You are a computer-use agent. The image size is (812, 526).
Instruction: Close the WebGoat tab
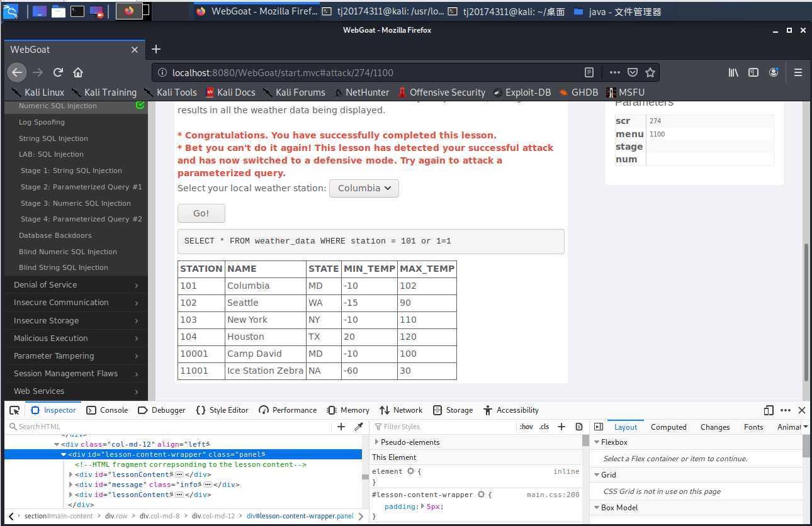coord(134,50)
